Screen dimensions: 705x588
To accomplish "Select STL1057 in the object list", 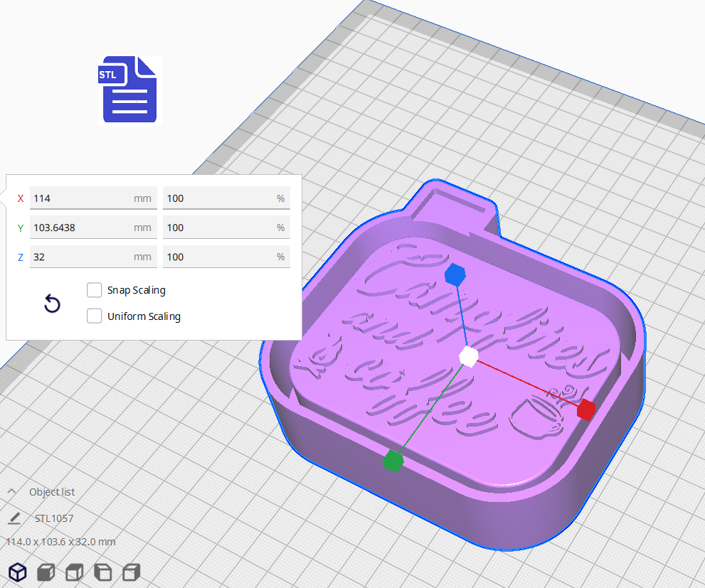I will (x=54, y=518).
